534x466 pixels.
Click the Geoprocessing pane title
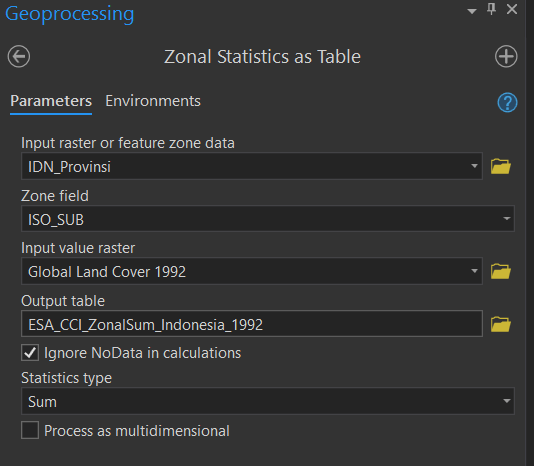tap(69, 14)
